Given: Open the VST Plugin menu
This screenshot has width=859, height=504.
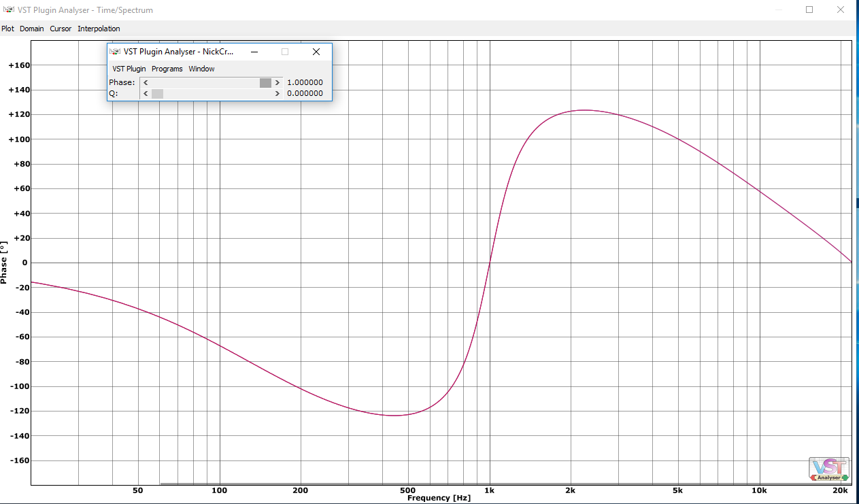Looking at the screenshot, I should (129, 69).
